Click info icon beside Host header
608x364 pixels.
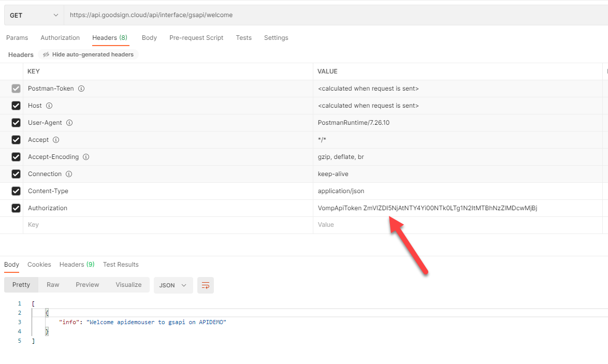coord(49,106)
